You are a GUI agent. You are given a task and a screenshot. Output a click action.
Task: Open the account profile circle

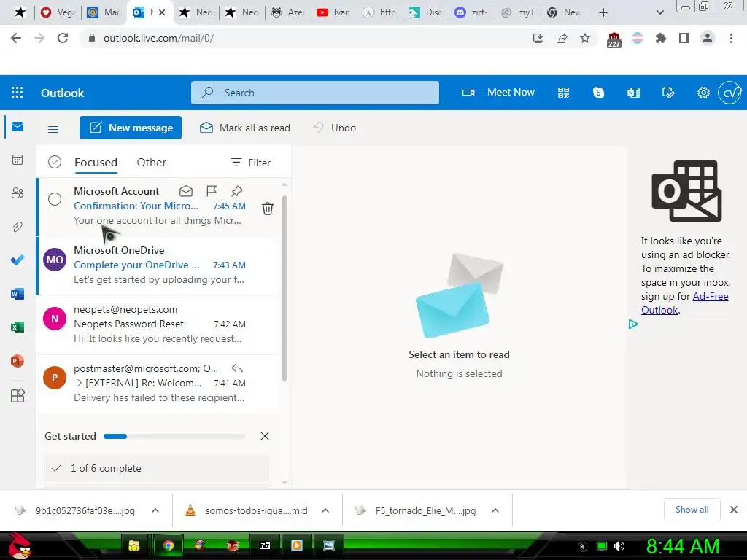(729, 93)
